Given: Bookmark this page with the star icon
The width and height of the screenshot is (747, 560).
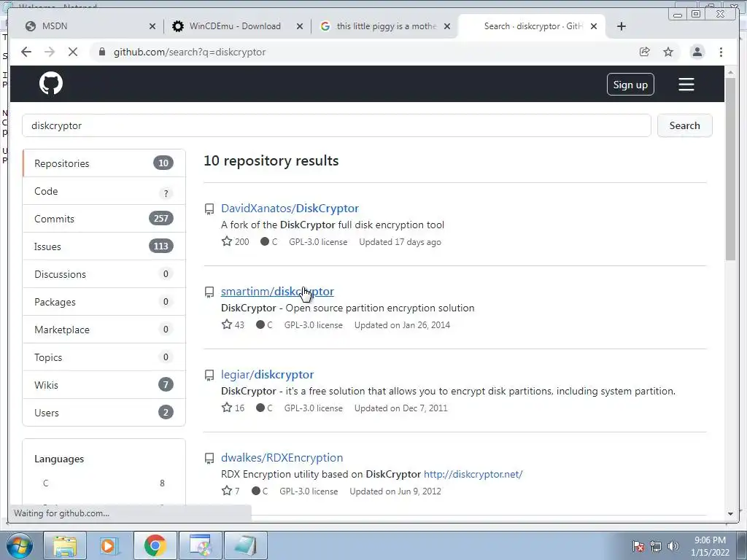Looking at the screenshot, I should point(668,52).
